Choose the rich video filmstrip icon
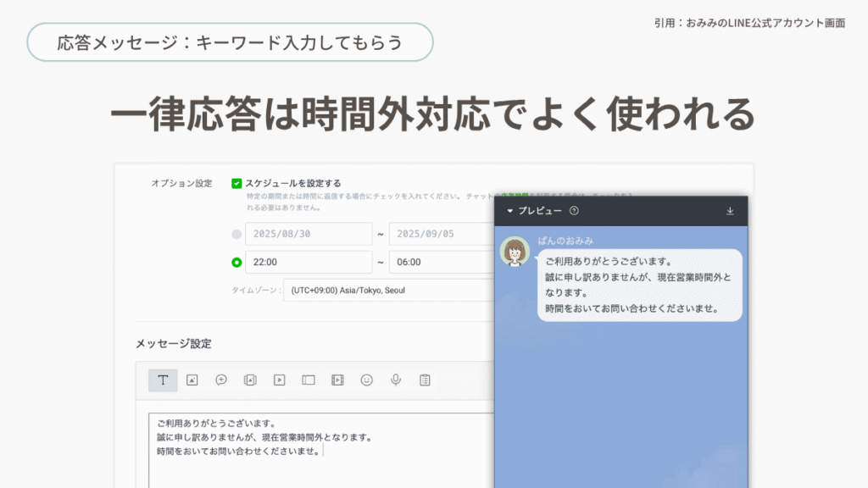 click(x=337, y=380)
